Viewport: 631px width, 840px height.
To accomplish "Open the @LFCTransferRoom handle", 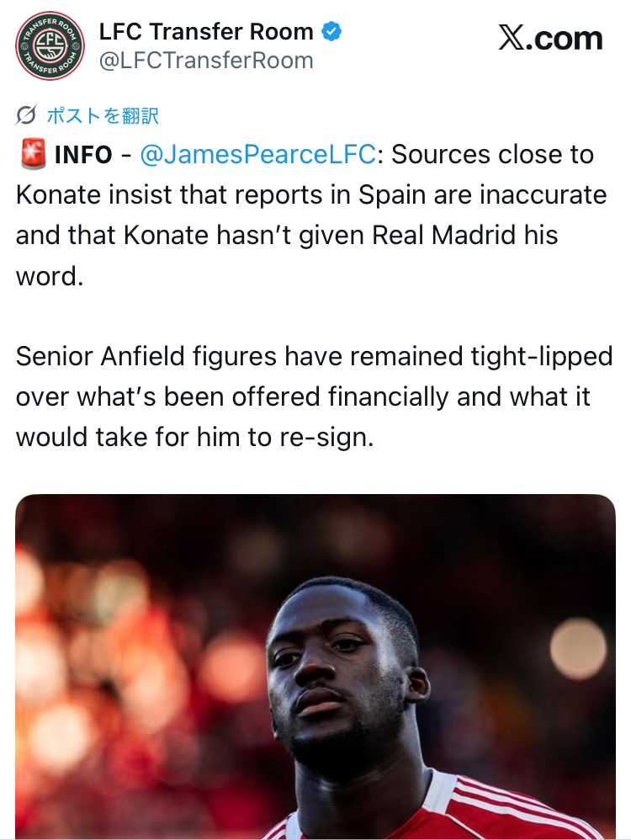I will click(205, 61).
